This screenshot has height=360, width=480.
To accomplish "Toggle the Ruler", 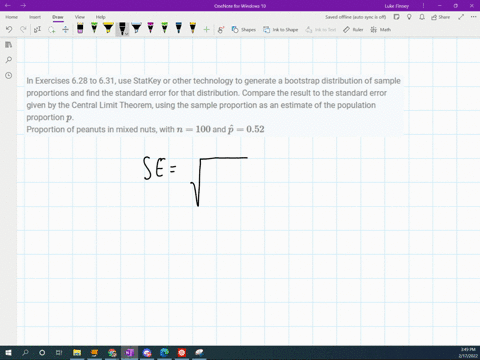I will pyautogui.click(x=353, y=30).
